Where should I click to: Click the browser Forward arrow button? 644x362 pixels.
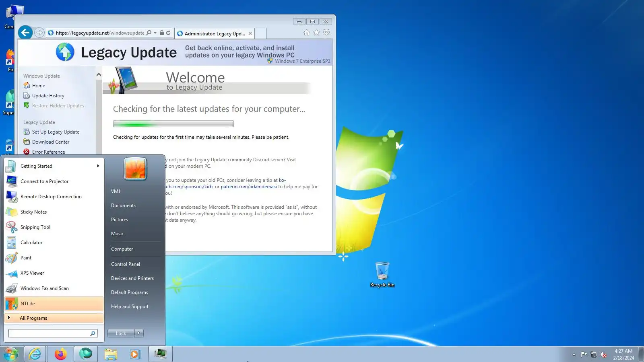[39, 33]
